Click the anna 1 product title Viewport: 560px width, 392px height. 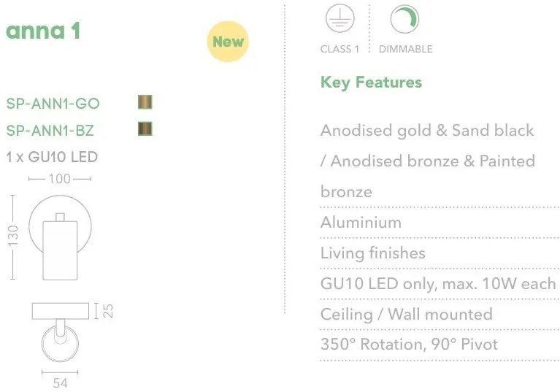43,31
